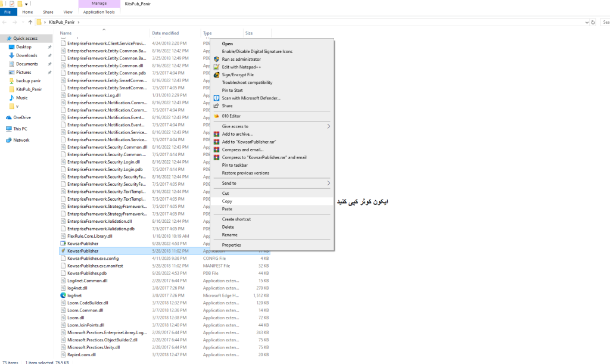
Task: Open the address bar history dropdown
Action: pos(586,22)
